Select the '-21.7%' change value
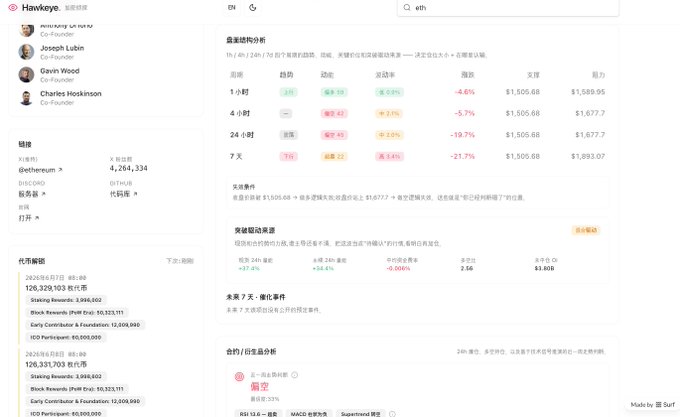 point(462,156)
